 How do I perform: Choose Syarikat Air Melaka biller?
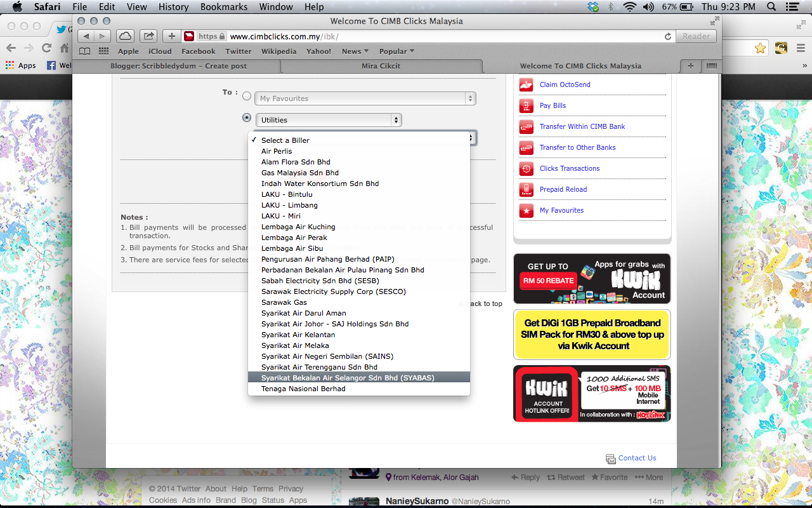coord(359,345)
